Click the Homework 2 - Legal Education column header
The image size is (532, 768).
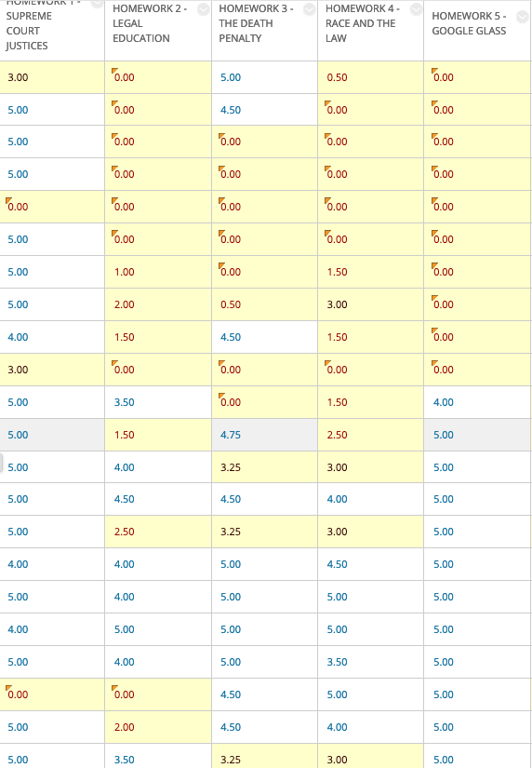coord(149,23)
